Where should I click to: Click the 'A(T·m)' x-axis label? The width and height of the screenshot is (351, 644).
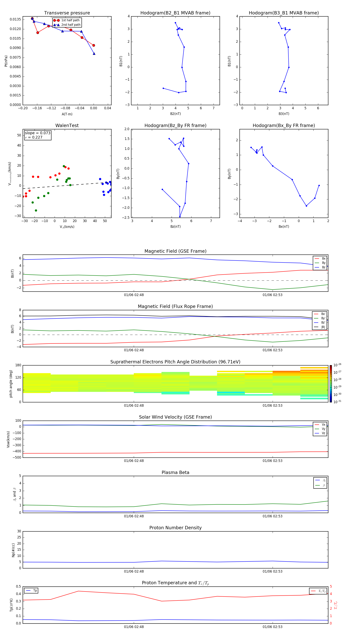click(67, 114)
